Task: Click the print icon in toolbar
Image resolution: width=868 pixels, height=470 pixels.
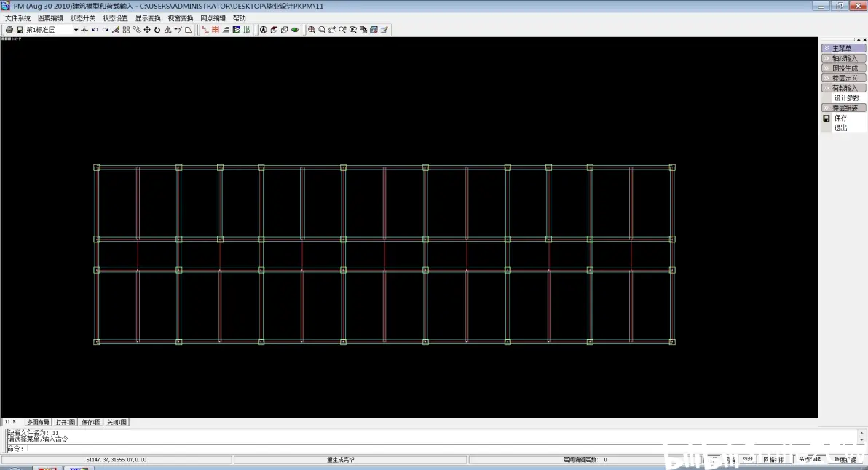Action: point(9,30)
